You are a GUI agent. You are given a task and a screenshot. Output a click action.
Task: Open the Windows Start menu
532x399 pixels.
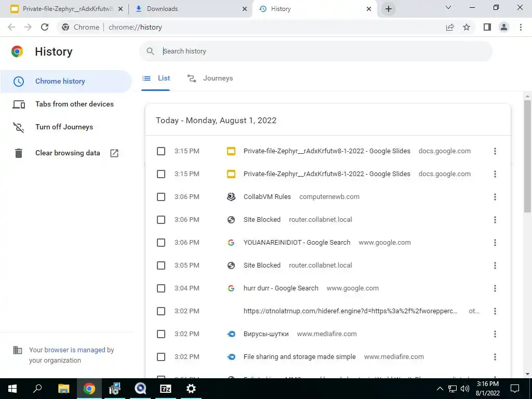click(12, 389)
